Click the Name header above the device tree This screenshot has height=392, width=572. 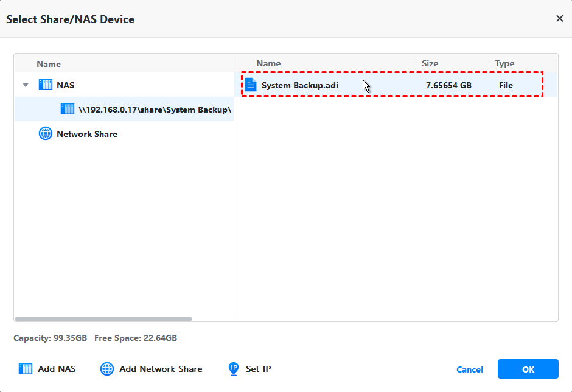[49, 64]
